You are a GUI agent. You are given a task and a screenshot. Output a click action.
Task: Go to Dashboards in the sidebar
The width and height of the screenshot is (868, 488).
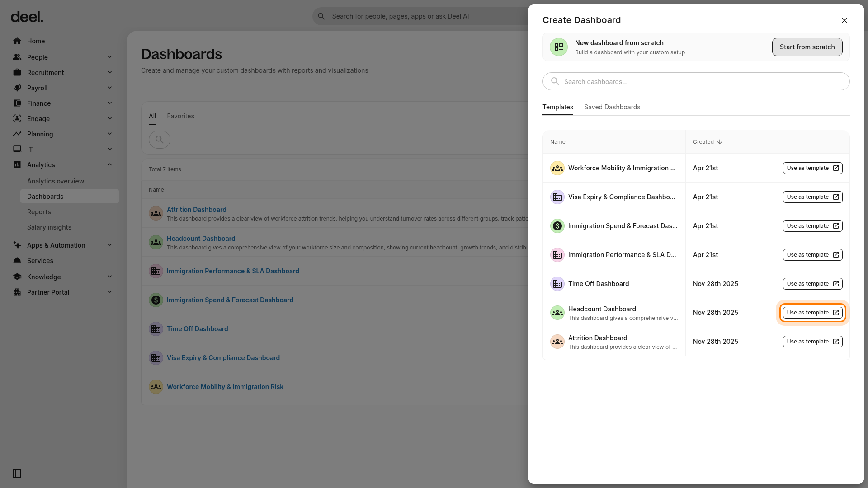[70, 197]
